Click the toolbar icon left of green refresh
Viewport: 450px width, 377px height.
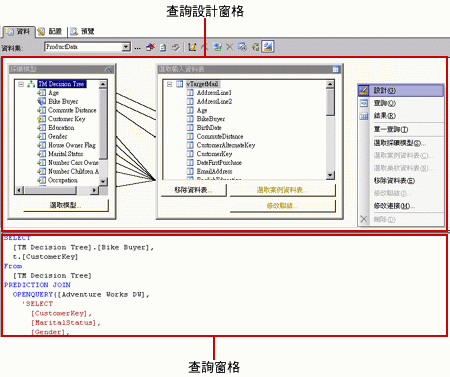tap(242, 47)
